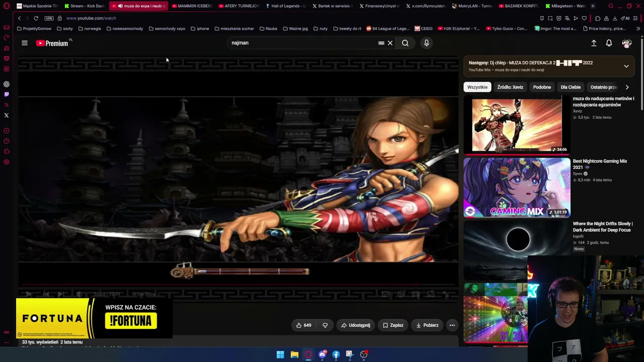
Task: Open Opera downloads icon
Action: click(615, 18)
